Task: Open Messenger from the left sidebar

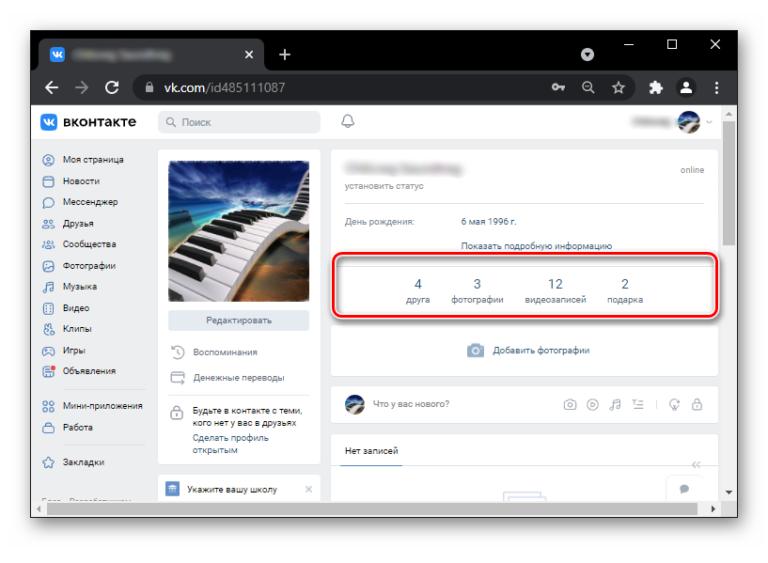Action: pyautogui.click(x=90, y=202)
